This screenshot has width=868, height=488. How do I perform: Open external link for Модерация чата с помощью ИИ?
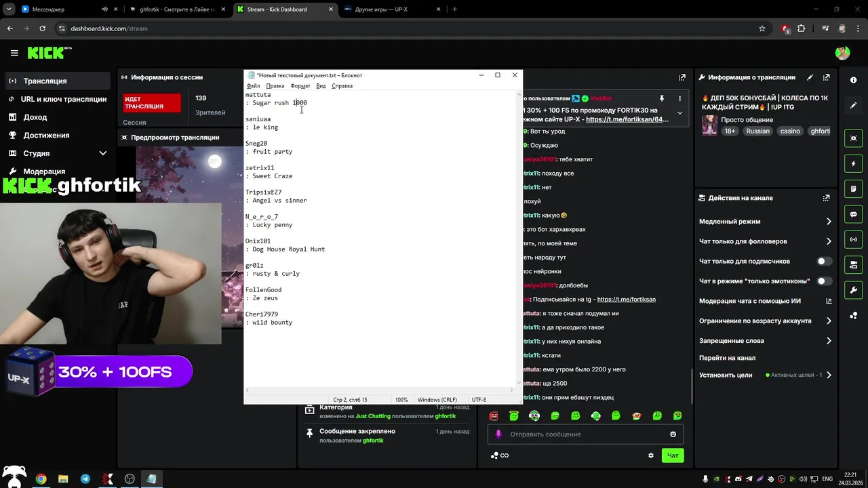pyautogui.click(x=829, y=301)
